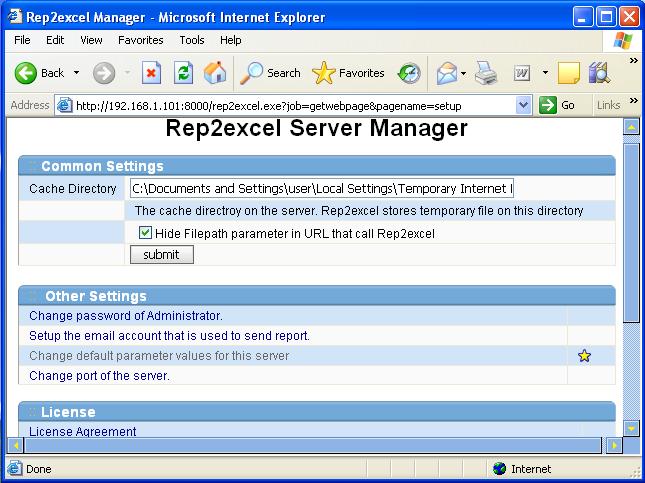Click the IE page icon in status bar

click(15, 469)
